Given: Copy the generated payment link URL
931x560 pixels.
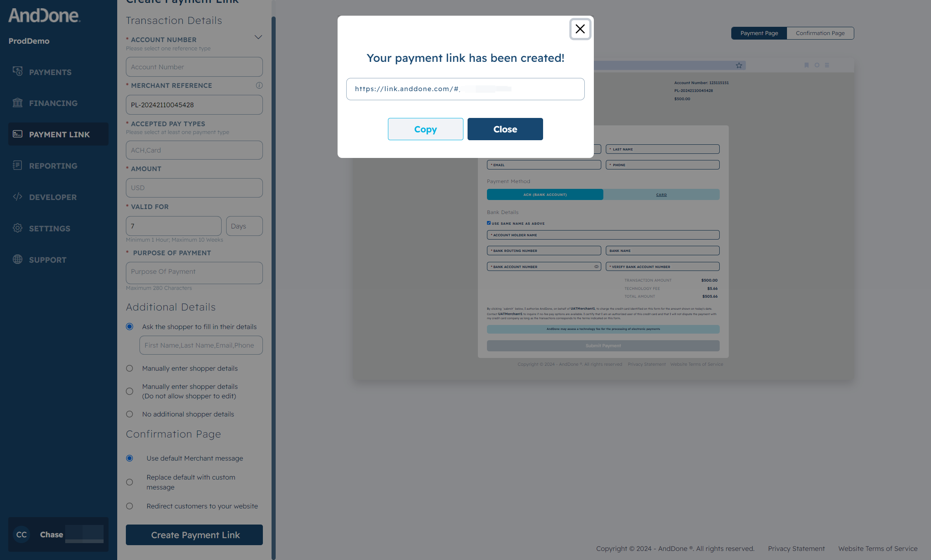Looking at the screenshot, I should click(425, 129).
